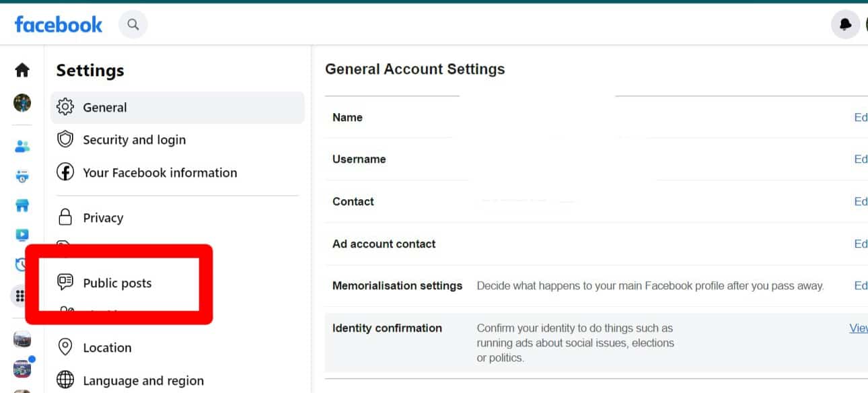Open Public posts settings
The image size is (868, 393).
tap(117, 283)
